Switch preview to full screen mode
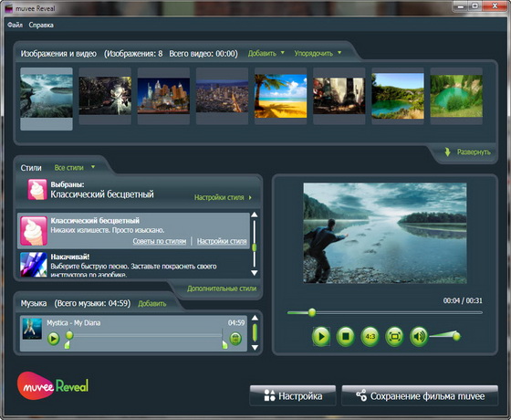This screenshot has width=511, height=420. (394, 336)
